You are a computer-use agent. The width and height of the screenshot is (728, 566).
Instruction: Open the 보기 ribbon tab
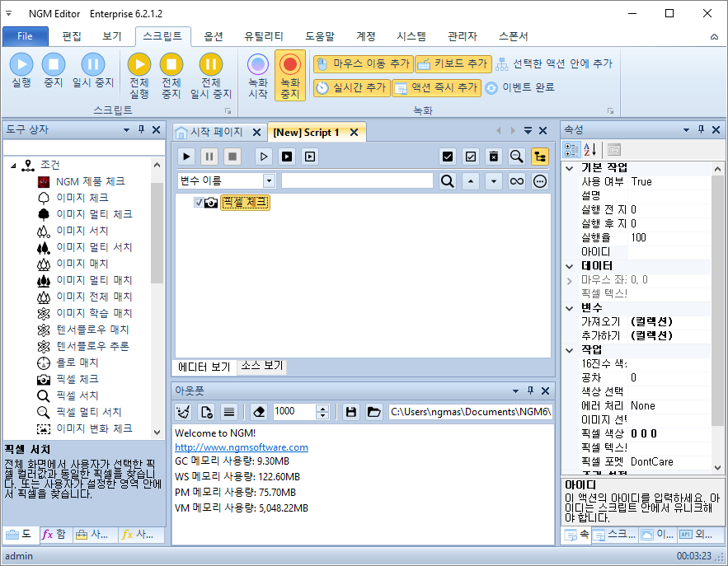coord(111,36)
